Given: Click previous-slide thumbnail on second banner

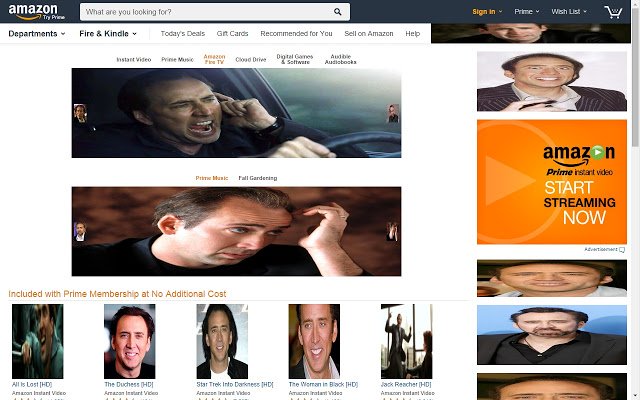Looking at the screenshot, I should 80,231.
